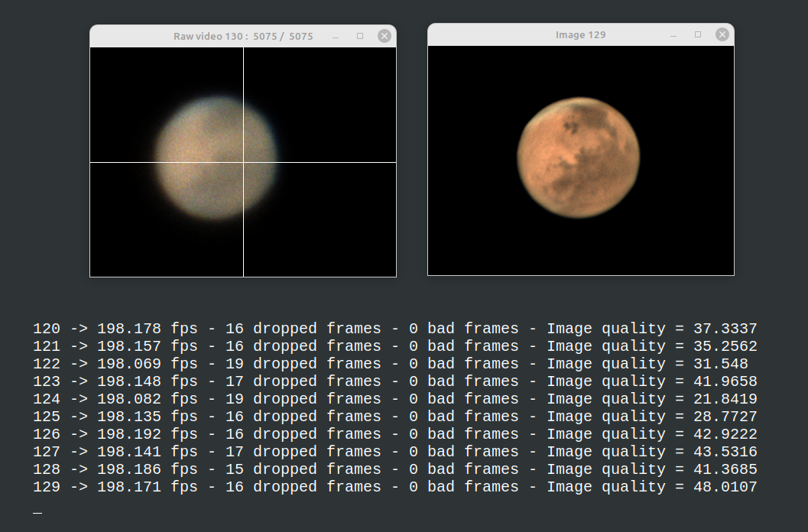Click the blurry Mars in raw video
The width and height of the screenshot is (808, 532).
[216, 157]
